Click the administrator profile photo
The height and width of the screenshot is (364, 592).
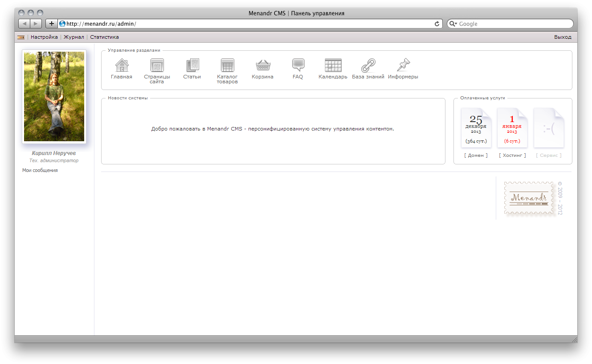point(53,96)
